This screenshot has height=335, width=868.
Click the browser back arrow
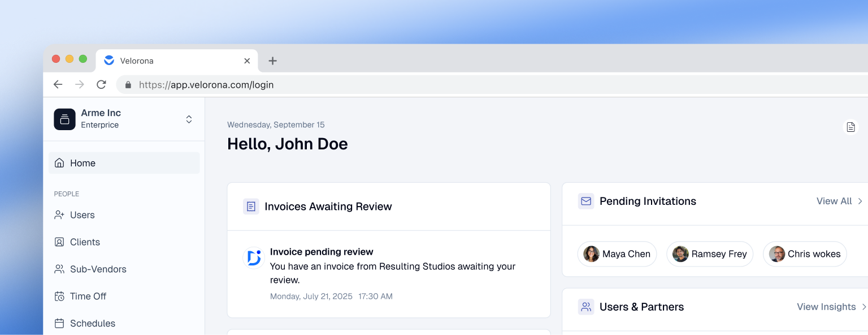pyautogui.click(x=58, y=84)
